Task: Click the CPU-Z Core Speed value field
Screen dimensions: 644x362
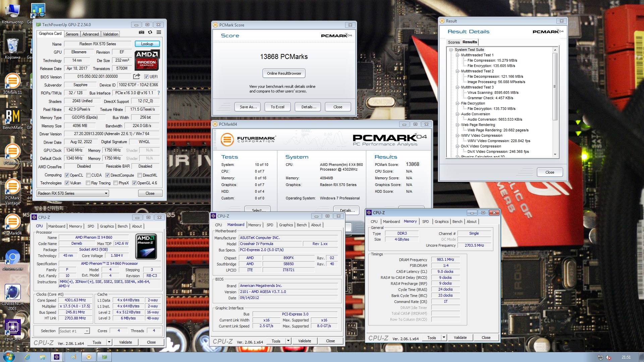Action: pos(75,300)
